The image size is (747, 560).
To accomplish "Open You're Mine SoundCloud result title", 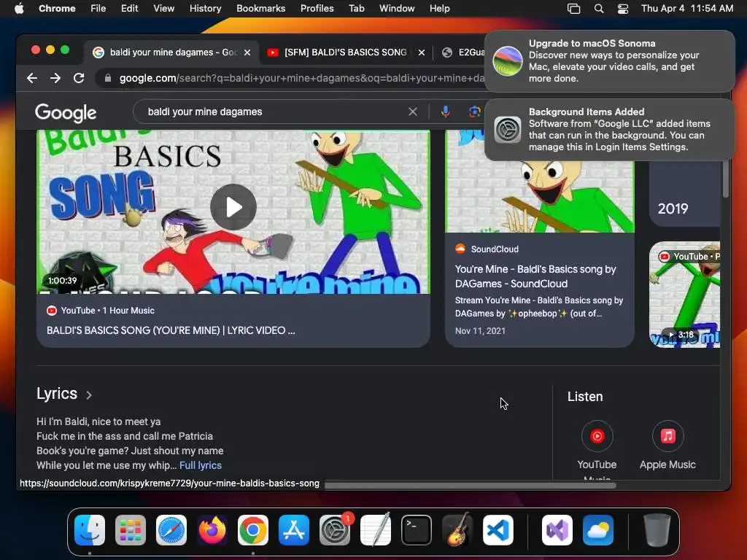I will click(x=535, y=276).
